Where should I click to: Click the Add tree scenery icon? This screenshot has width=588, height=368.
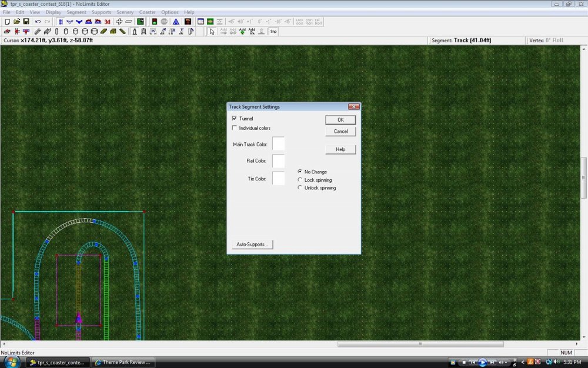242,32
